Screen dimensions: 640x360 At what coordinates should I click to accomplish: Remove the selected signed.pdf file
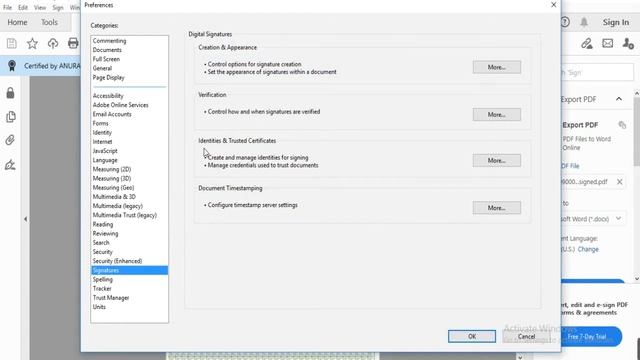click(x=620, y=182)
